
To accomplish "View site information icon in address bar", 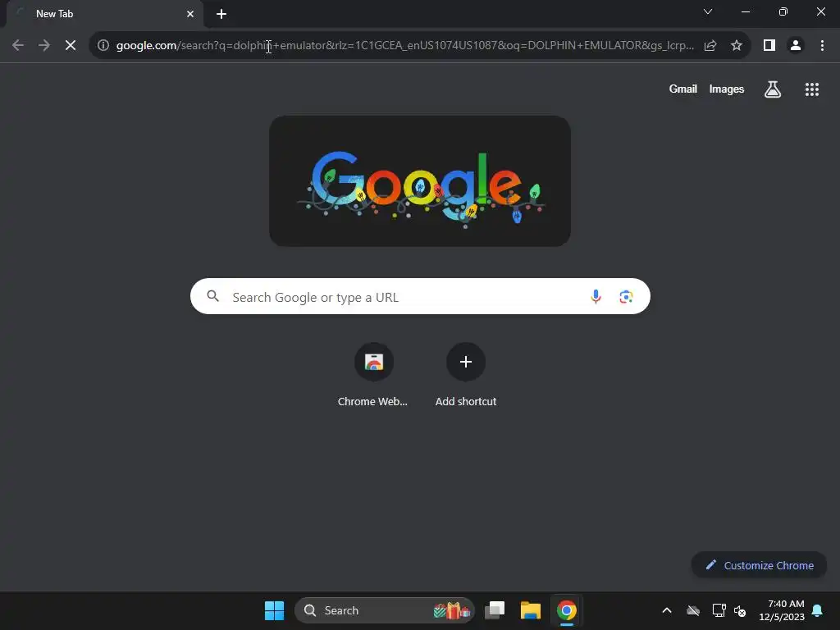I will coord(103,46).
